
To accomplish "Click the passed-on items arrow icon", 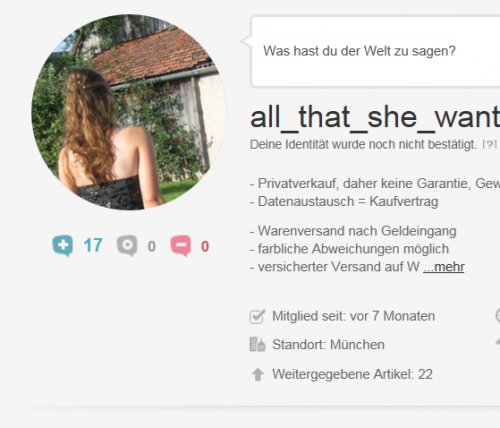I will click(x=257, y=374).
